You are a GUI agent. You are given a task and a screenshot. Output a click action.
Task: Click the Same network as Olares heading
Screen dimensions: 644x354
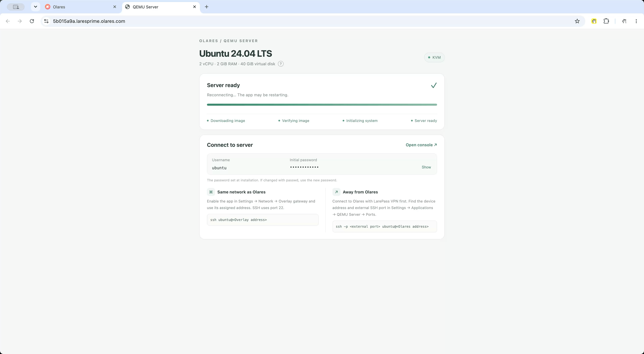tap(241, 192)
